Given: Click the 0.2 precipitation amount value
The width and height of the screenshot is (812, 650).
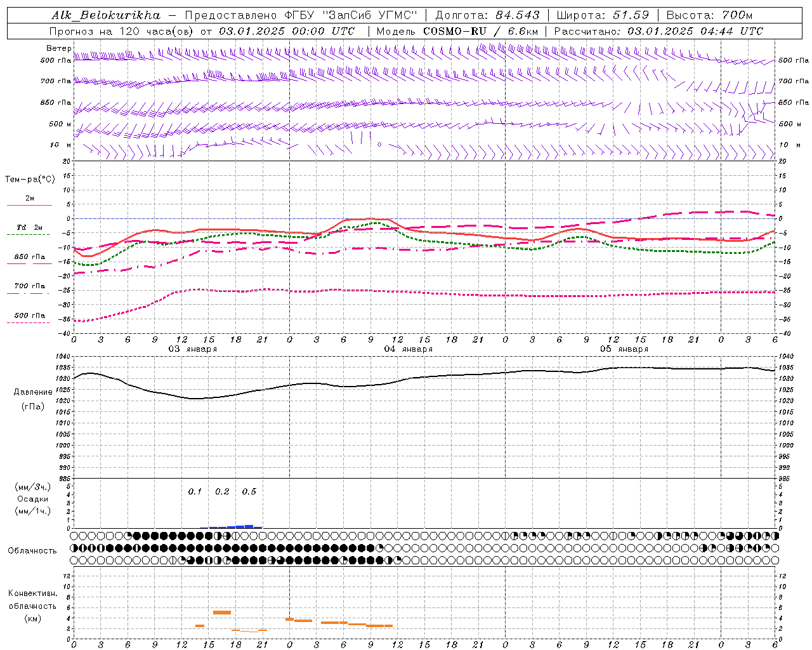Looking at the screenshot, I should (222, 491).
